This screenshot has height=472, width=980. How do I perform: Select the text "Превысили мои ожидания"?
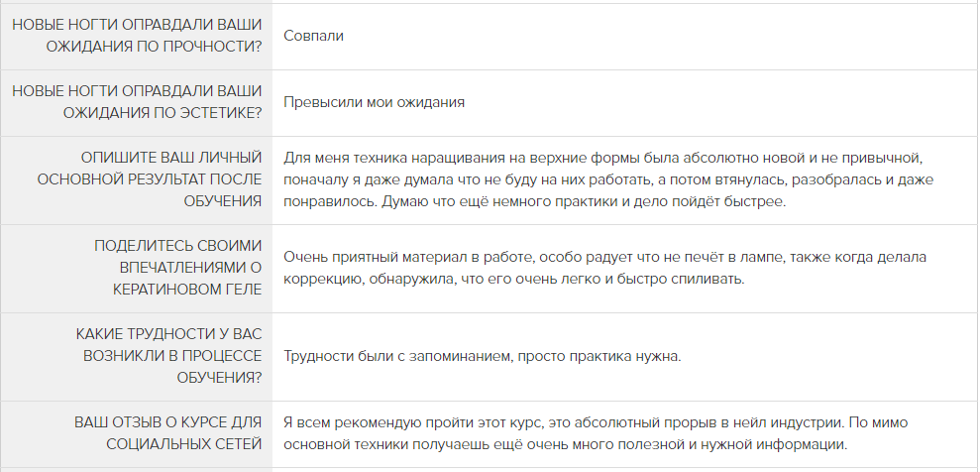(374, 102)
